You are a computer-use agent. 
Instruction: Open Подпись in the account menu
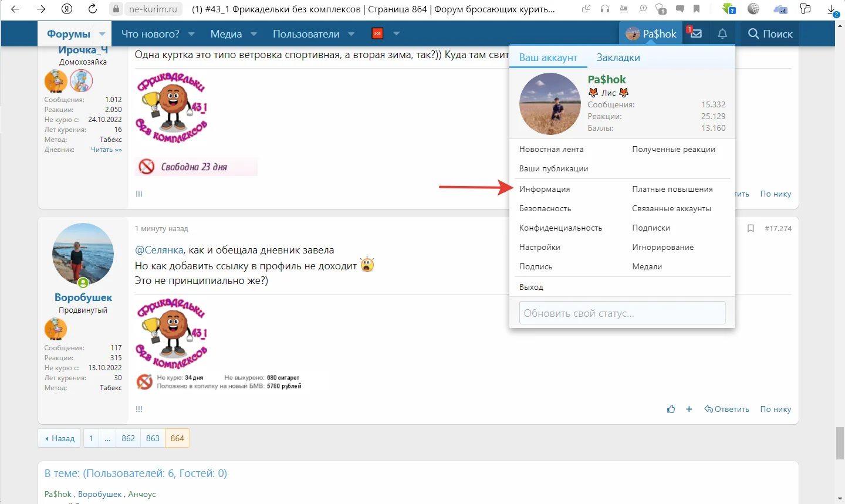(x=536, y=266)
